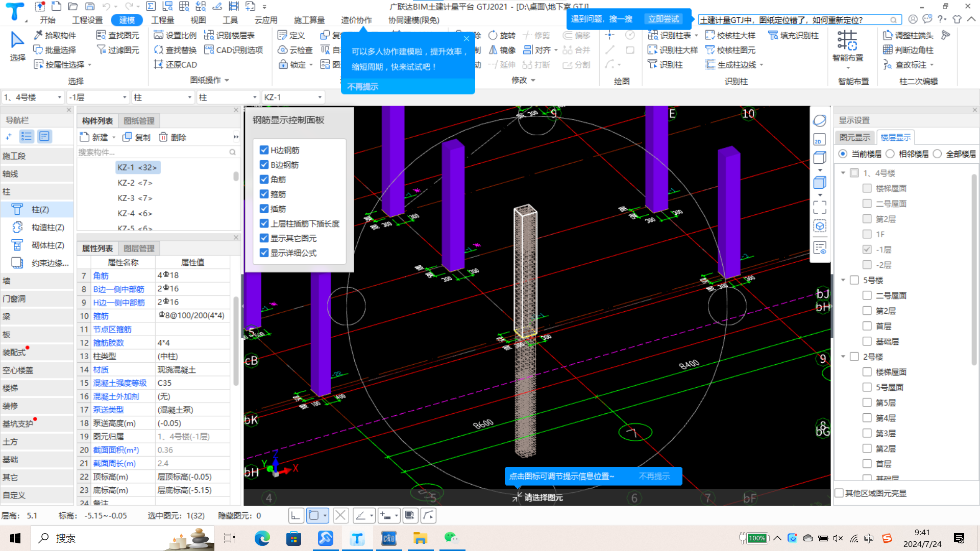
Task: Switch to 2D view icon in viewport toolbar
Action: point(820,140)
